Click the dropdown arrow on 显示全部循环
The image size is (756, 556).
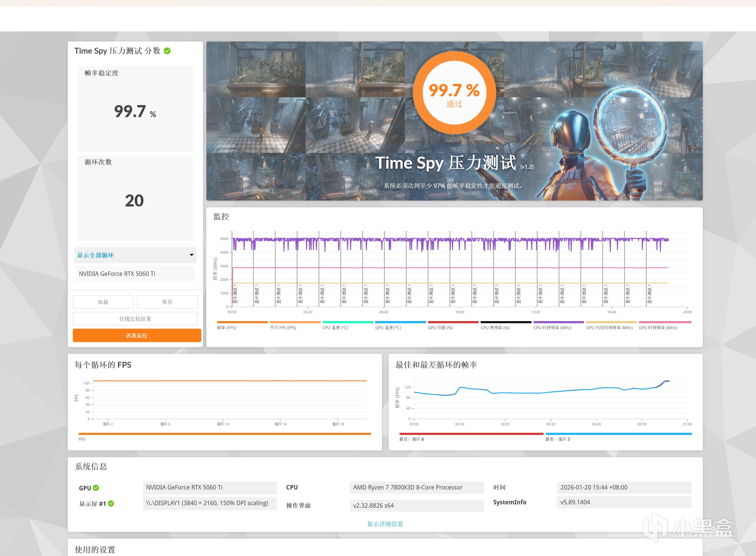(192, 255)
